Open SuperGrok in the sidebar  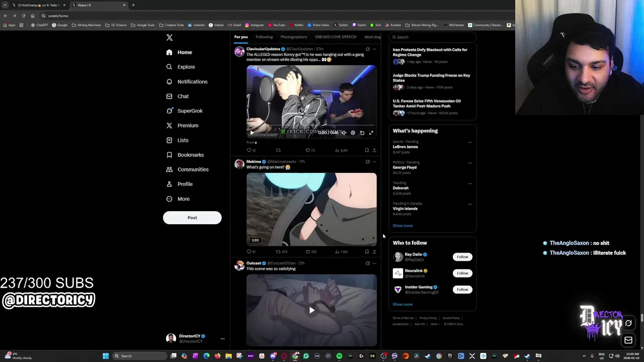(x=184, y=111)
